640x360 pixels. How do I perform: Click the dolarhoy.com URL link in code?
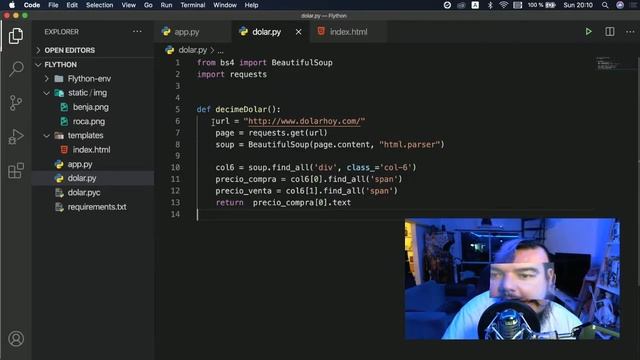(x=304, y=121)
